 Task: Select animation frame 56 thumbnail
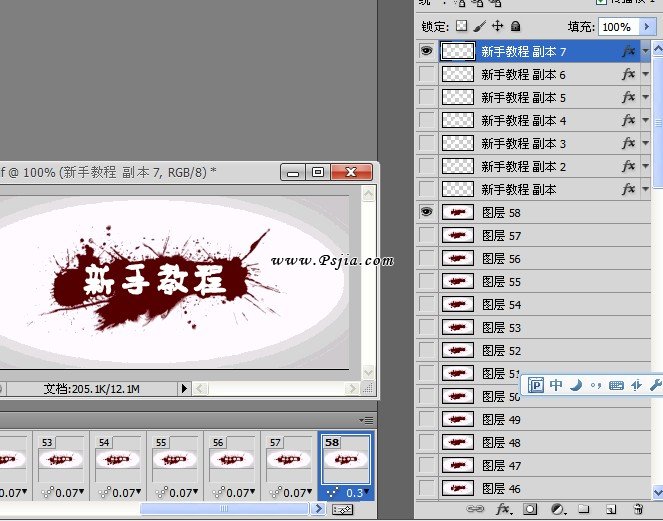coord(232,459)
